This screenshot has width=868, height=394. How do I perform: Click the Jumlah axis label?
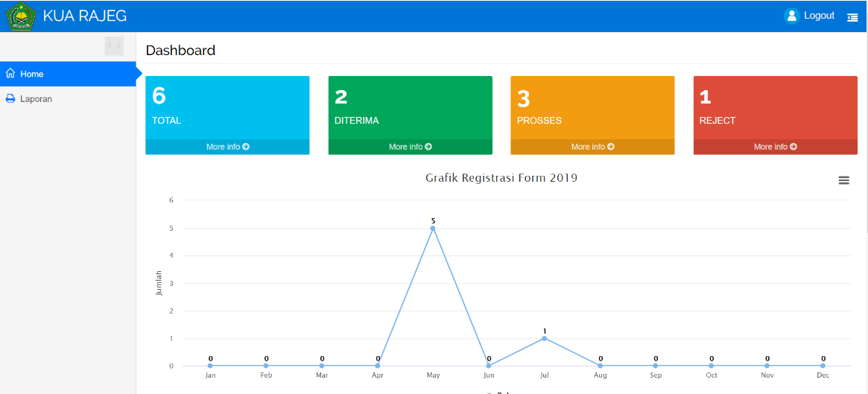point(159,283)
